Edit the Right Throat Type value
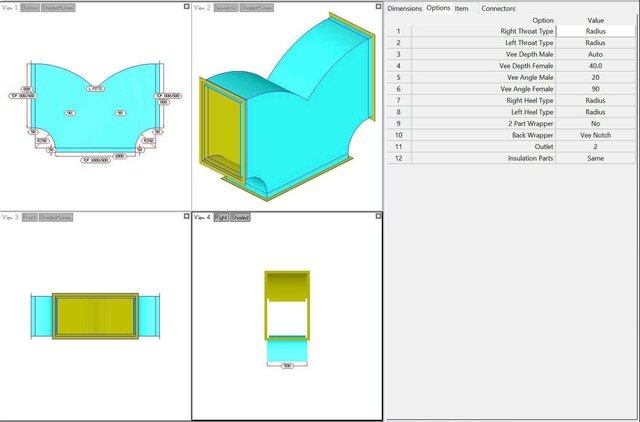 [x=595, y=31]
